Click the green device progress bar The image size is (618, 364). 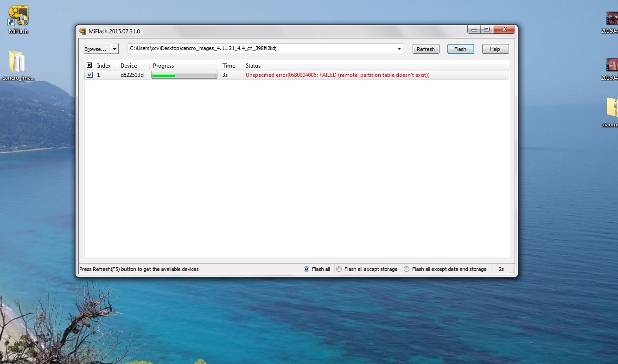[184, 75]
